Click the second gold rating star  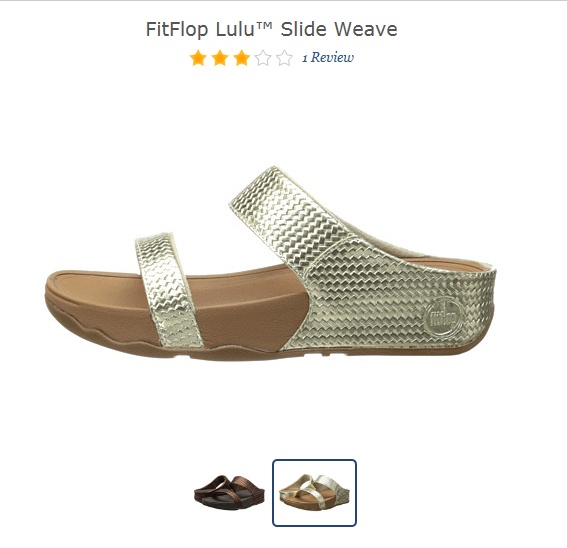pyautogui.click(x=220, y=58)
